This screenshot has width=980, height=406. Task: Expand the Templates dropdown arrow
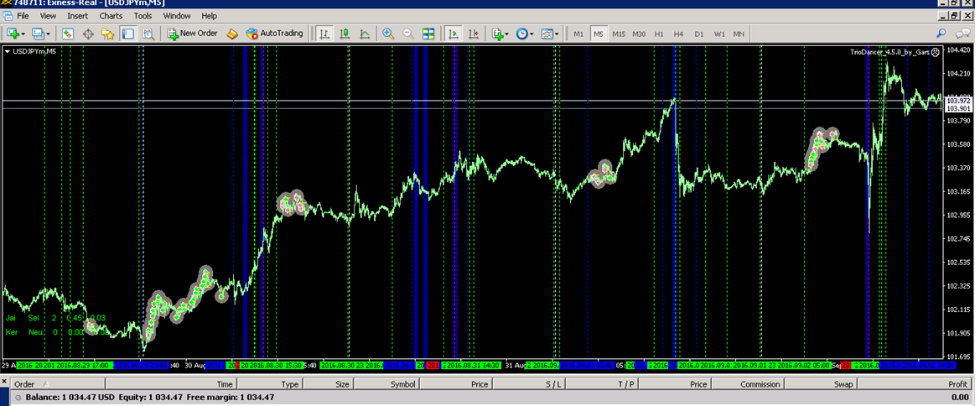(557, 34)
